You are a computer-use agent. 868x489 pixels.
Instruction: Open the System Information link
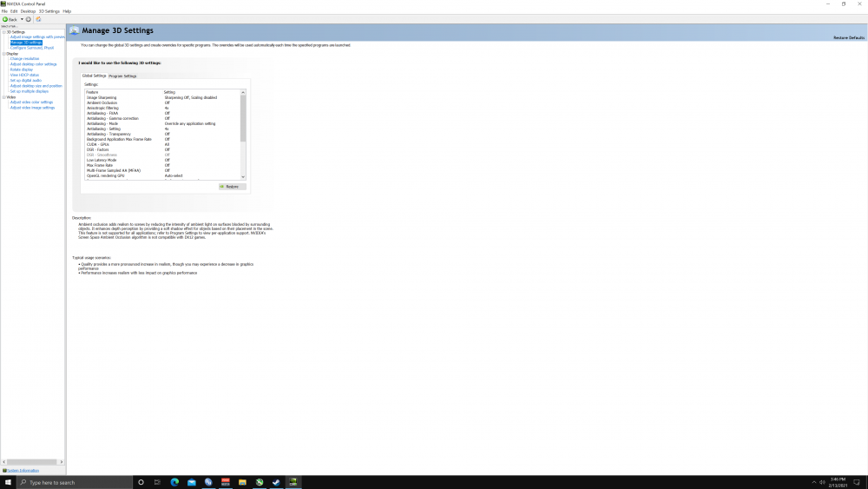pos(23,470)
